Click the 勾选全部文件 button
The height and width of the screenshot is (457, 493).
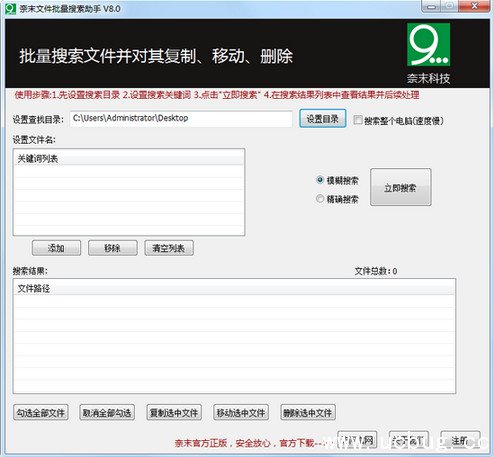point(41,413)
